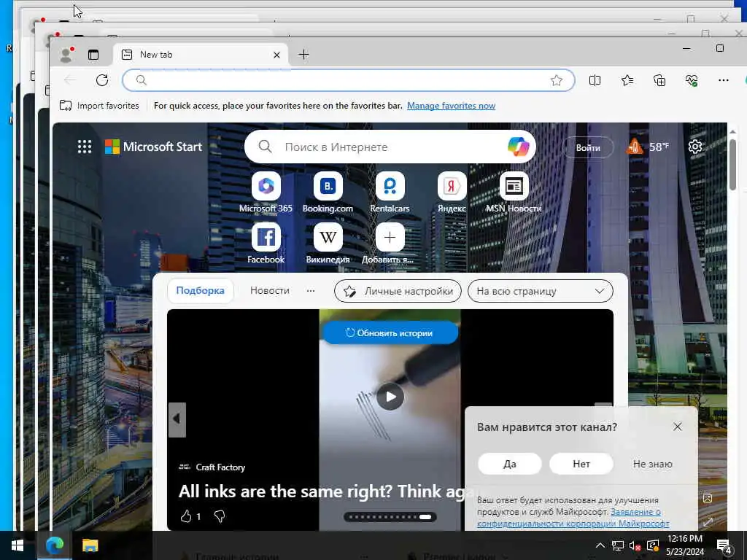Click the carousel pagination dots
The height and width of the screenshot is (560, 747).
(390, 517)
